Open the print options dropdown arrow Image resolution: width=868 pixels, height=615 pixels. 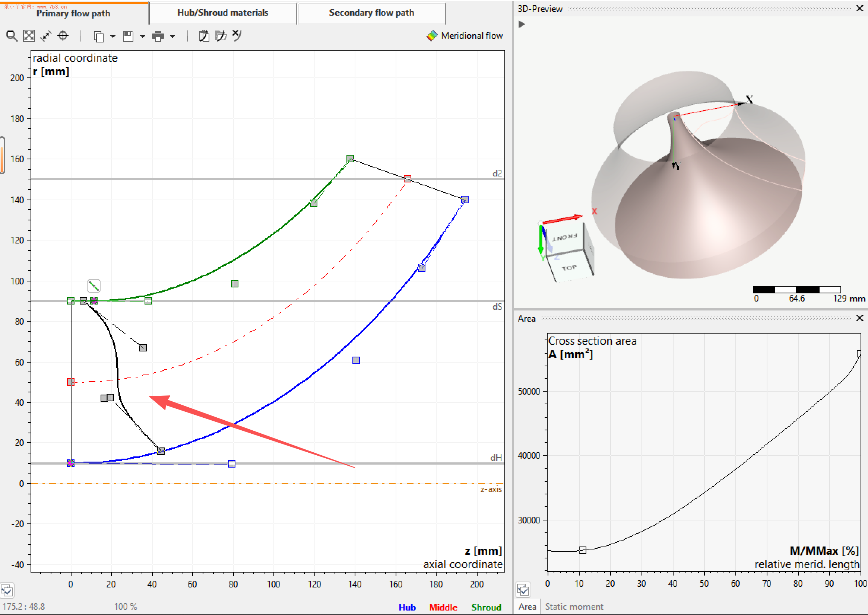pyautogui.click(x=172, y=36)
